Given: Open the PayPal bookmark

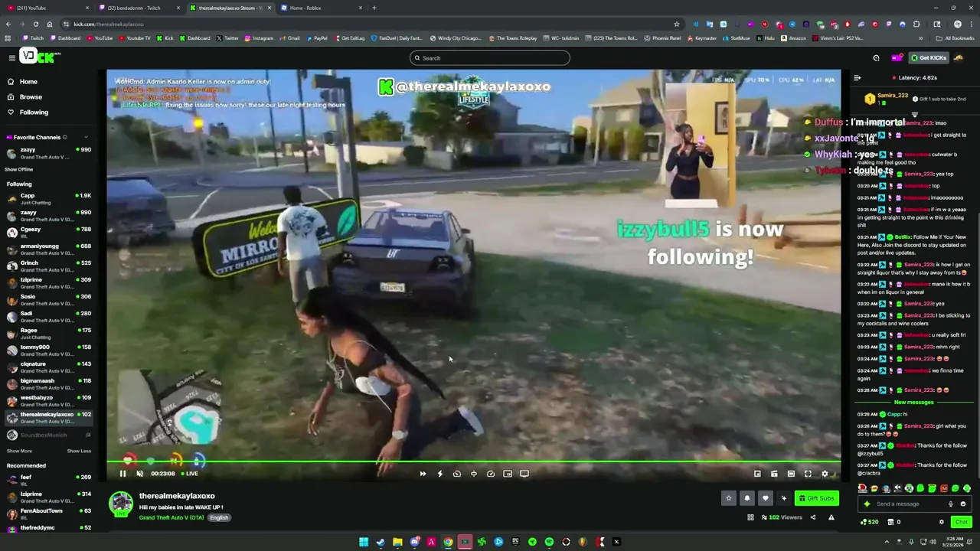Looking at the screenshot, I should click(x=317, y=38).
